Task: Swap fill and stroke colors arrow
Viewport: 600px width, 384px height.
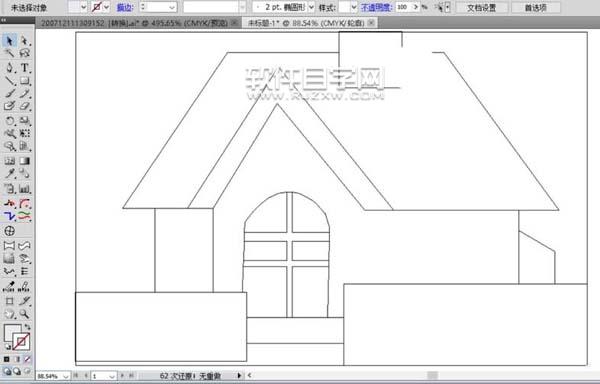Action: pyautogui.click(x=28, y=327)
